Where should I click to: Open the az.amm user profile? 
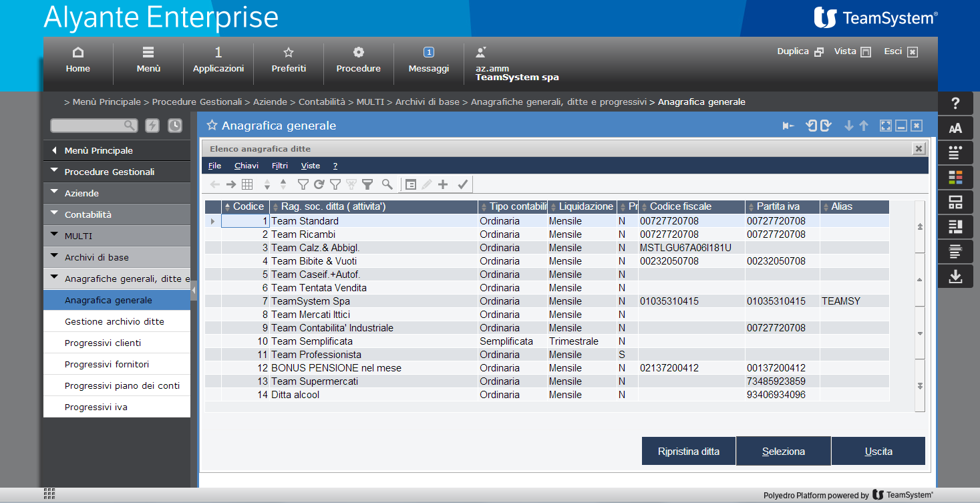[x=517, y=64]
